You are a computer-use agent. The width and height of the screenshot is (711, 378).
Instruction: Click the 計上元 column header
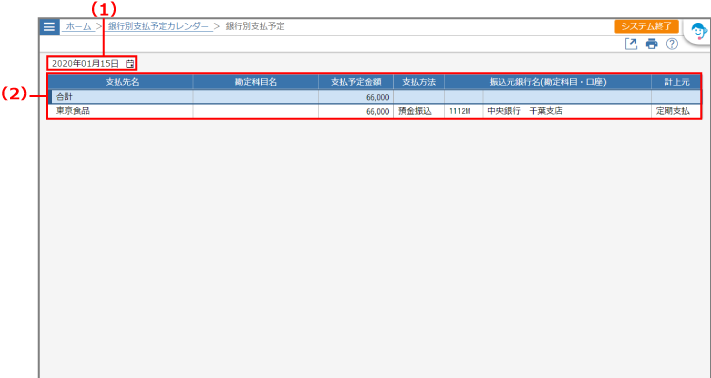click(x=677, y=82)
